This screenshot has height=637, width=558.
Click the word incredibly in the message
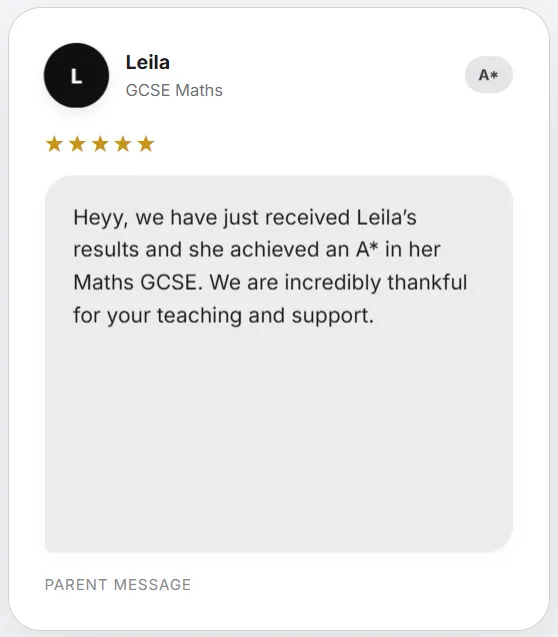333,282
